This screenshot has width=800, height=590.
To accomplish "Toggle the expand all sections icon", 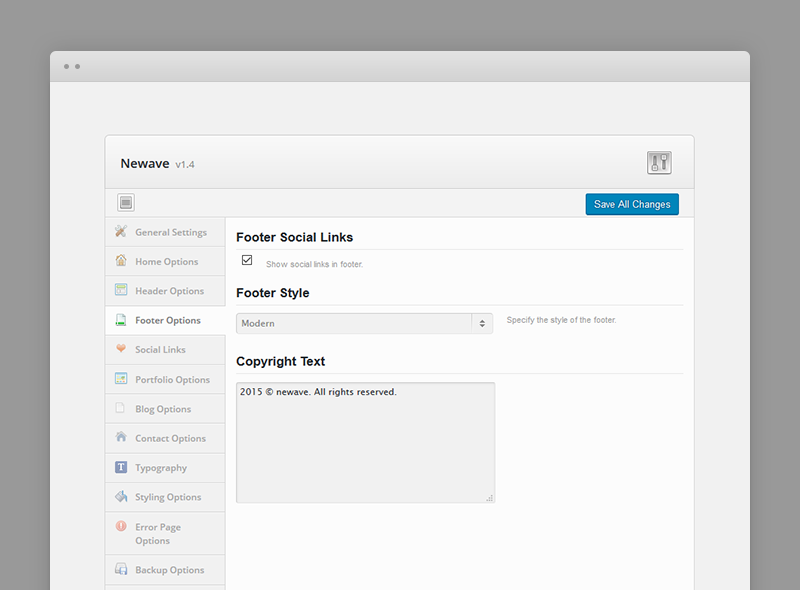I will coord(126,203).
